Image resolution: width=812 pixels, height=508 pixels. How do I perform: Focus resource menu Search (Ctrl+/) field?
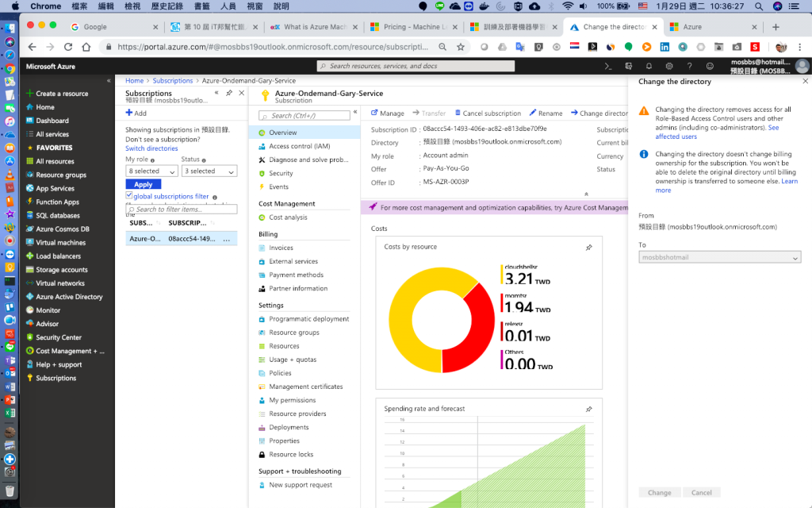pos(304,115)
